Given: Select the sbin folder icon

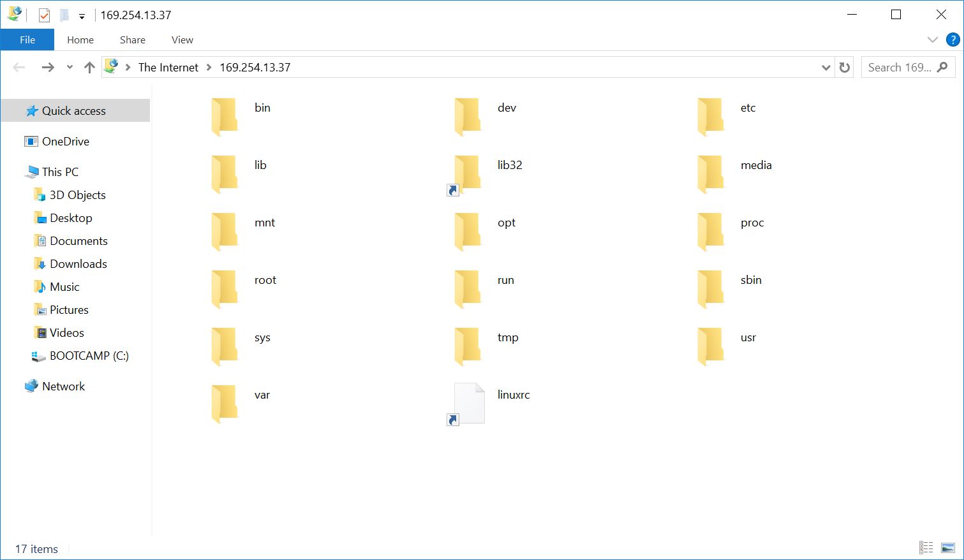Looking at the screenshot, I should click(711, 289).
